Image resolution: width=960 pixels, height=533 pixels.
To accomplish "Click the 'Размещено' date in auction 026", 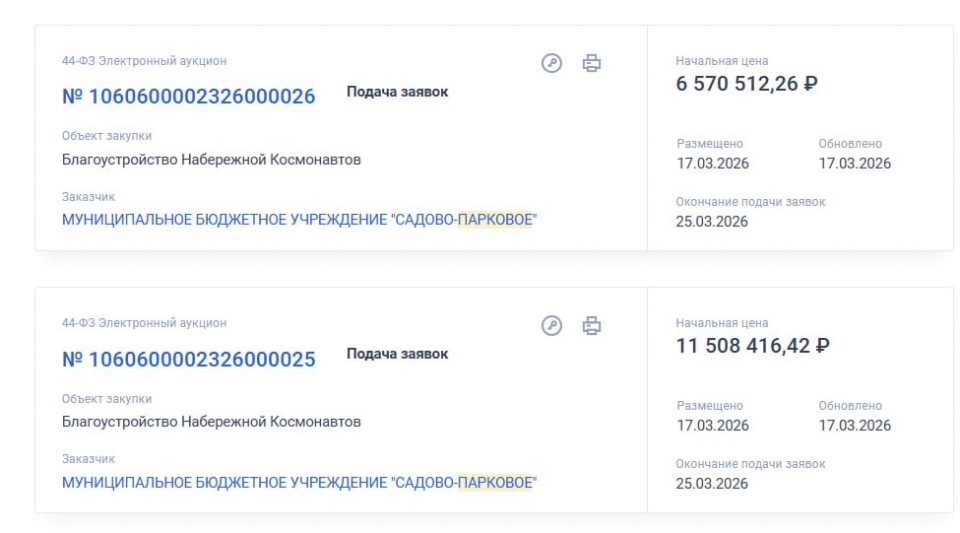I will 712,164.
